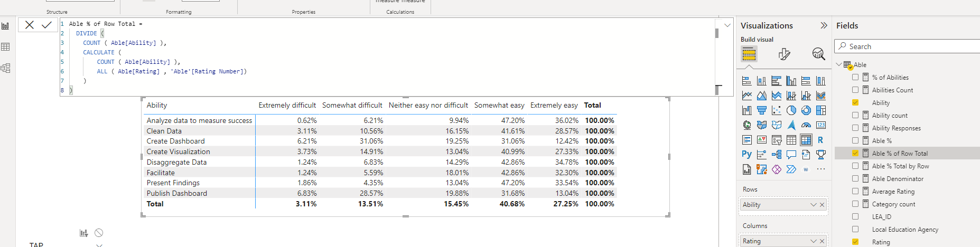
Task: Choose the Slicer visual
Action: [776, 140]
